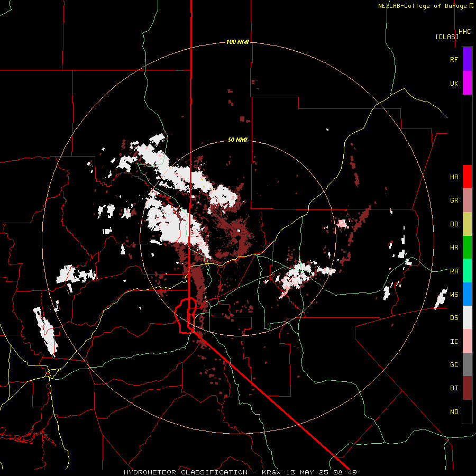
Task: Click the GC legend label
Action: 454,365
